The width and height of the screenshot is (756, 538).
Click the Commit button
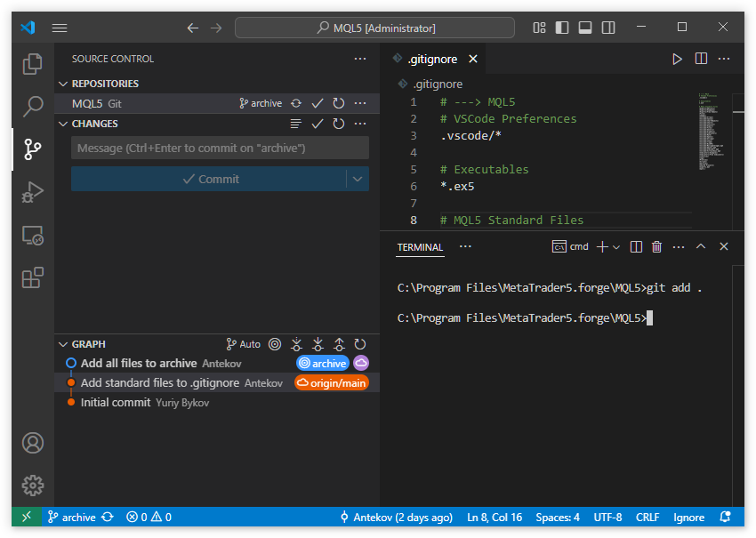click(209, 179)
